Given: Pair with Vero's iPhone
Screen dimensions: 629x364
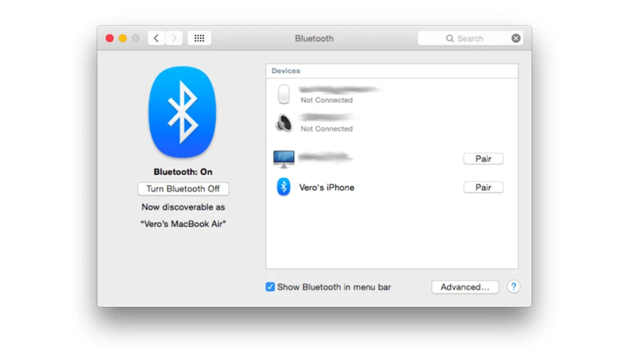Looking at the screenshot, I should [x=483, y=187].
